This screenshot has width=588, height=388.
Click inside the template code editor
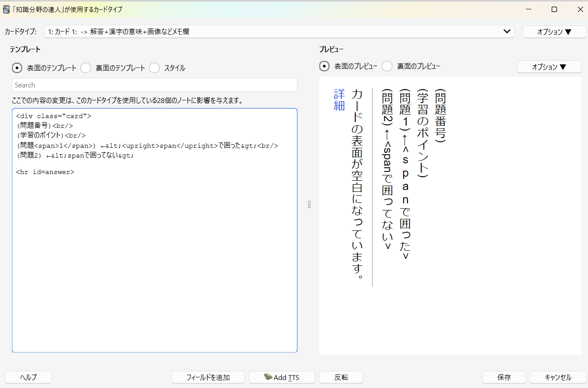coord(154,230)
